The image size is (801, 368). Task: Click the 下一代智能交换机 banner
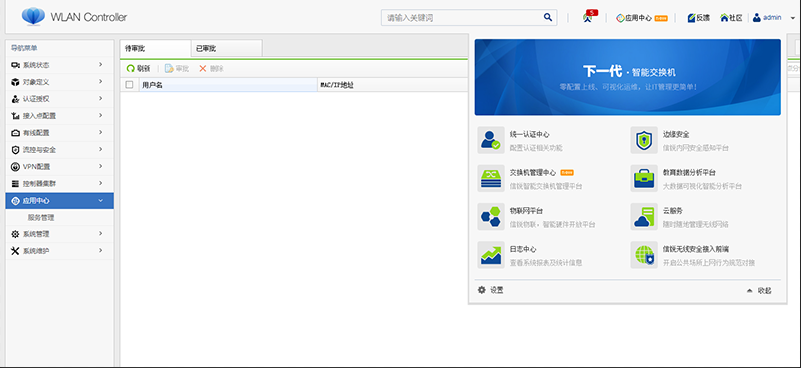627,77
